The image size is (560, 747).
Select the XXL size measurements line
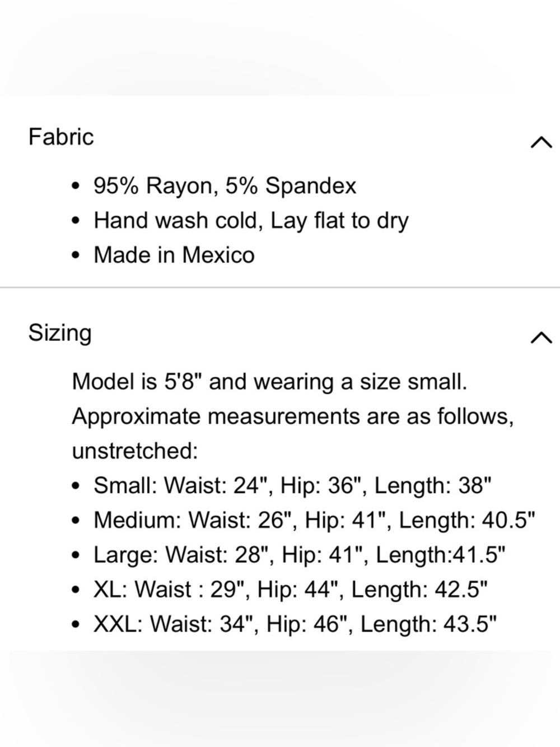[295, 625]
